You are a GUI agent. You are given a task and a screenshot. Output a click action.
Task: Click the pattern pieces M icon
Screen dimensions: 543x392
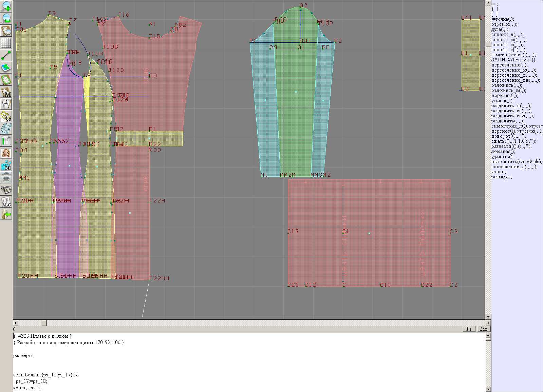pos(6,92)
